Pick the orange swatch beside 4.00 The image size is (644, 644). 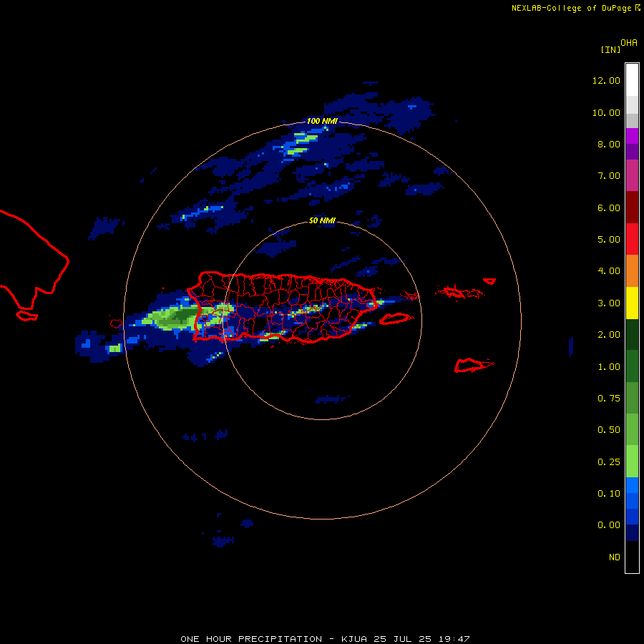632,271
